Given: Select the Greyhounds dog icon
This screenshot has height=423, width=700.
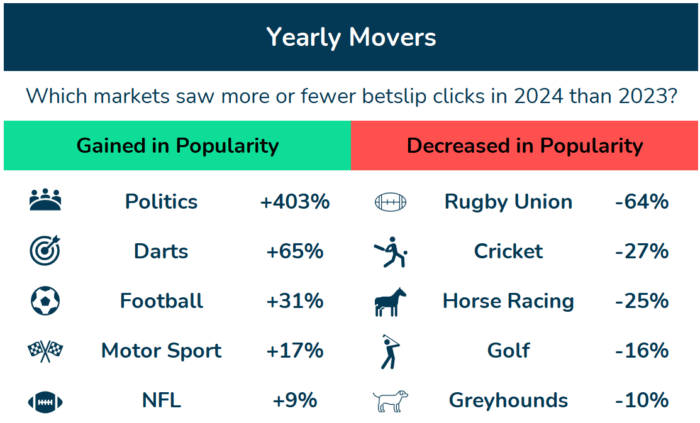Looking at the screenshot, I should click(390, 401).
